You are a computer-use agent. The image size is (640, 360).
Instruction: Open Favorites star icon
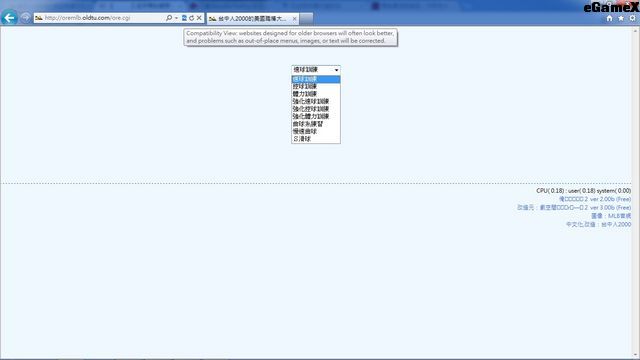pos(621,18)
